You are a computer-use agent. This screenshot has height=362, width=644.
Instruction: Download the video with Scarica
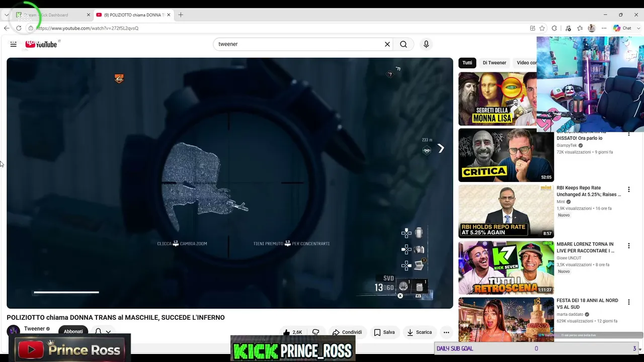click(x=419, y=332)
